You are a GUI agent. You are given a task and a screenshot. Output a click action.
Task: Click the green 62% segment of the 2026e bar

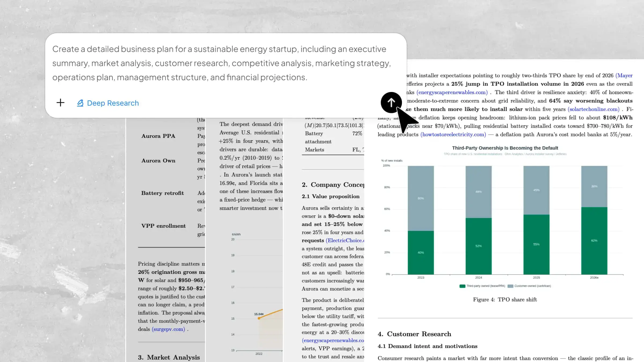(594, 241)
